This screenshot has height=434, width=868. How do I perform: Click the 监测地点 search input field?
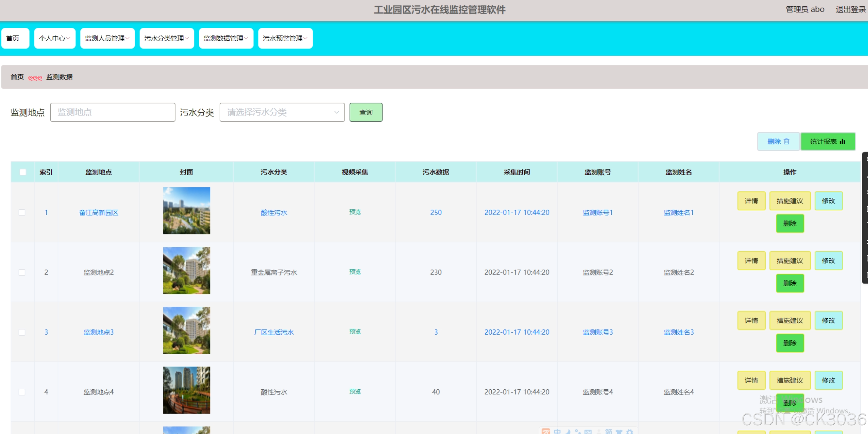coord(112,112)
